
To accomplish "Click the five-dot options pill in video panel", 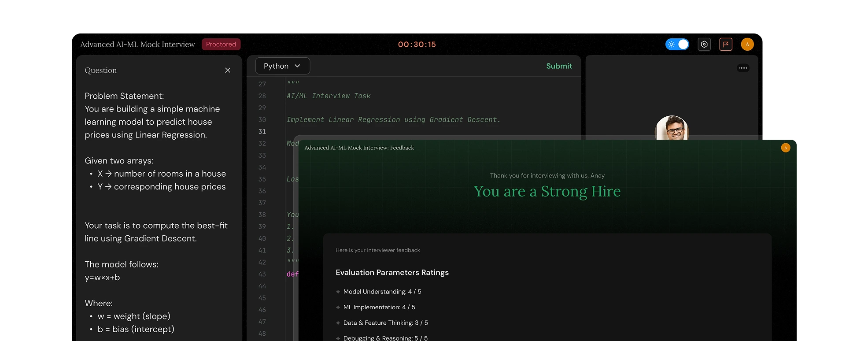I will click(743, 68).
